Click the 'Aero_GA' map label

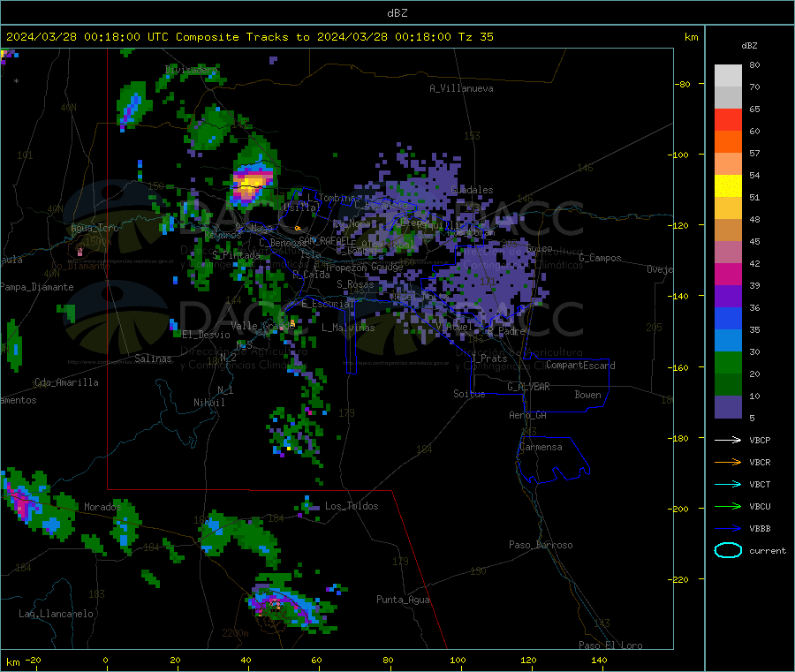tap(527, 416)
